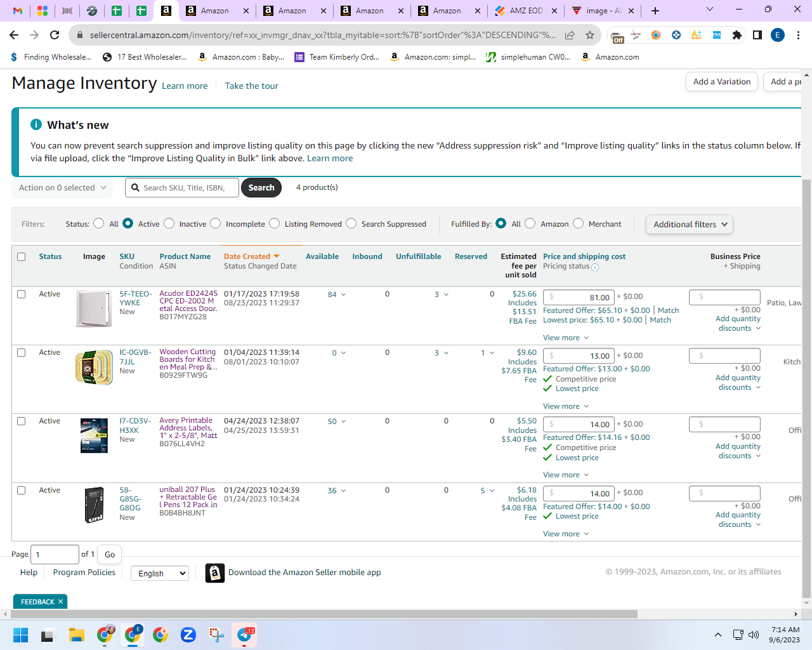Viewport: 812px width, 650px height.
Task: Select the 'Inactive' status radio button
Action: 169,223
